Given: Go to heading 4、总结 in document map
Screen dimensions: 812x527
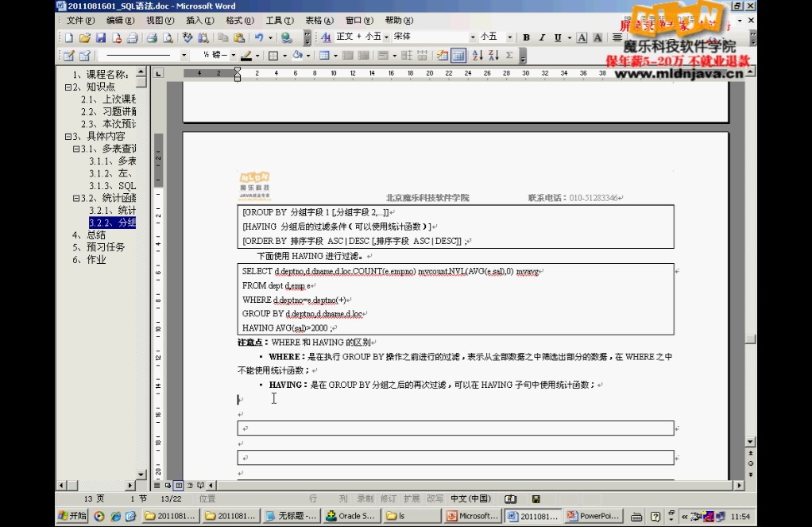Looking at the screenshot, I should coord(88,235).
